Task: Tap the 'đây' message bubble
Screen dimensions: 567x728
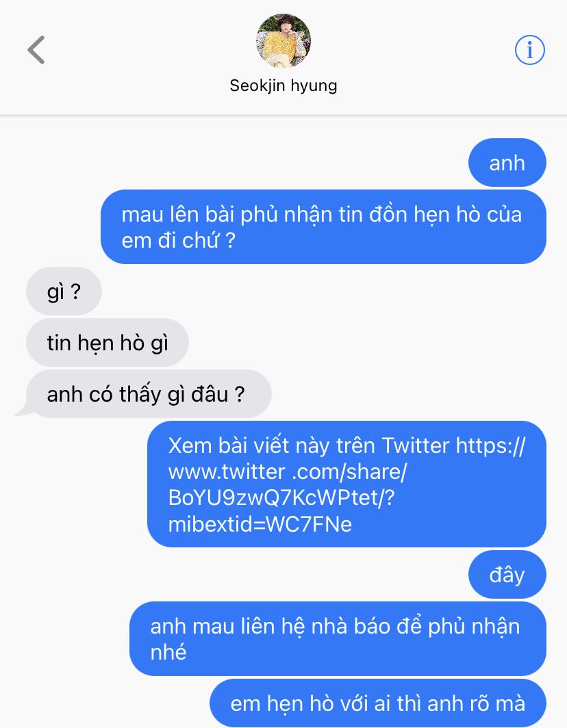Action: coord(507,575)
